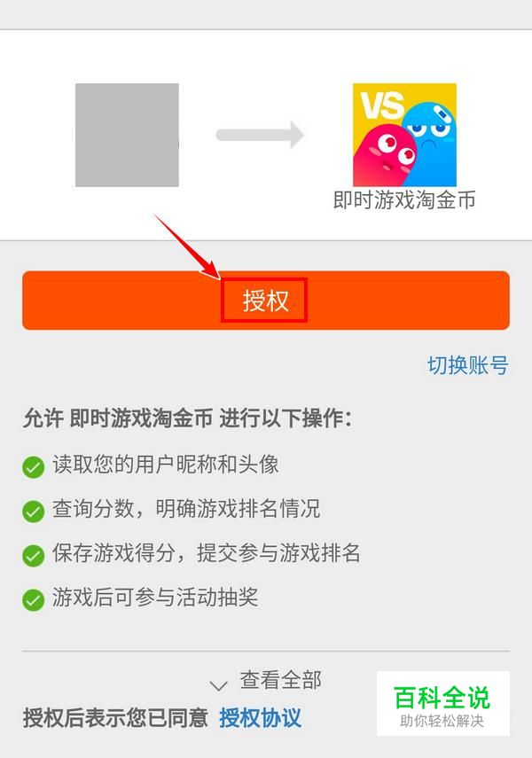Toggle the green check for 查询分数 permission
532x758 pixels.
pos(34,511)
